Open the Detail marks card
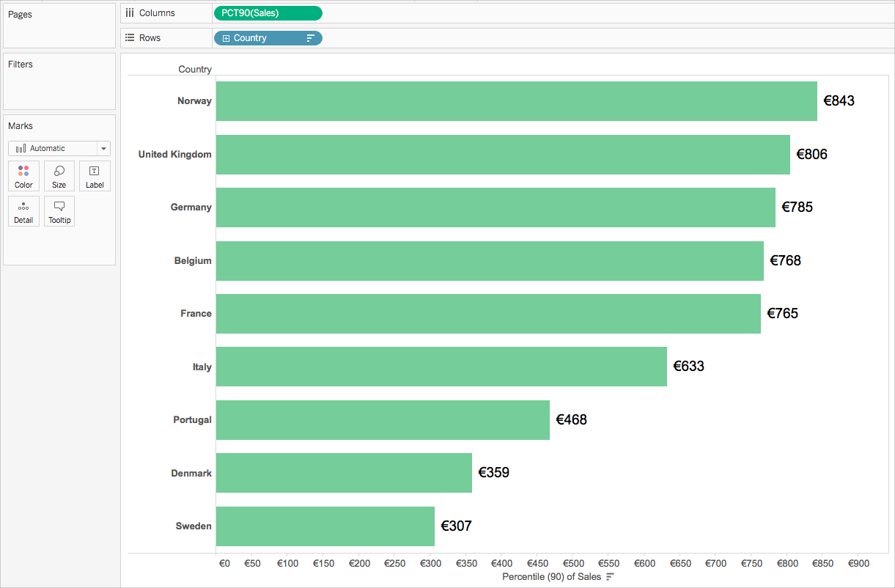The width and height of the screenshot is (895, 588). point(23,211)
